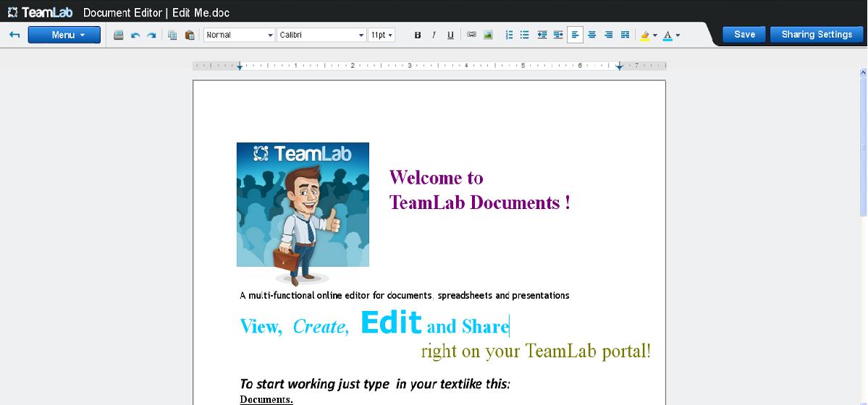Insert a hyperlink
The image size is (868, 405).
471,35
